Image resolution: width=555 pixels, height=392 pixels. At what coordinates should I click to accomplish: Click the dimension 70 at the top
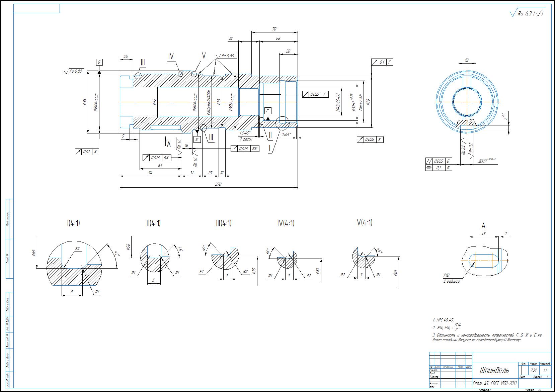(274, 29)
